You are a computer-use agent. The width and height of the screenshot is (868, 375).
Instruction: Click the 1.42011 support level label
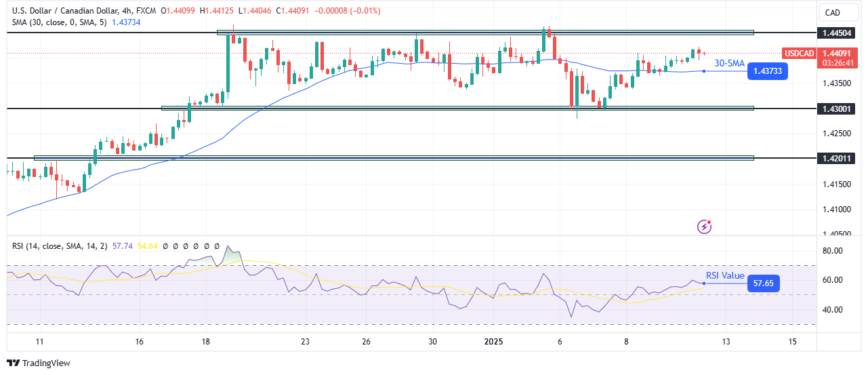point(838,158)
